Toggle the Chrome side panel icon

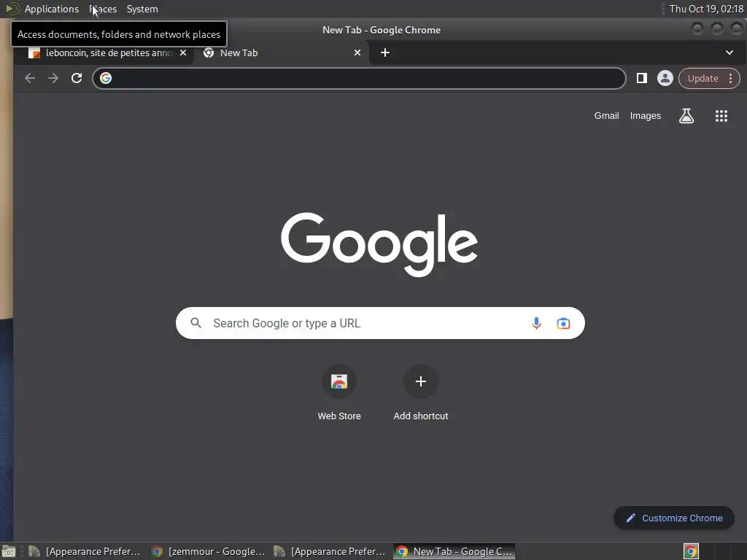point(642,78)
